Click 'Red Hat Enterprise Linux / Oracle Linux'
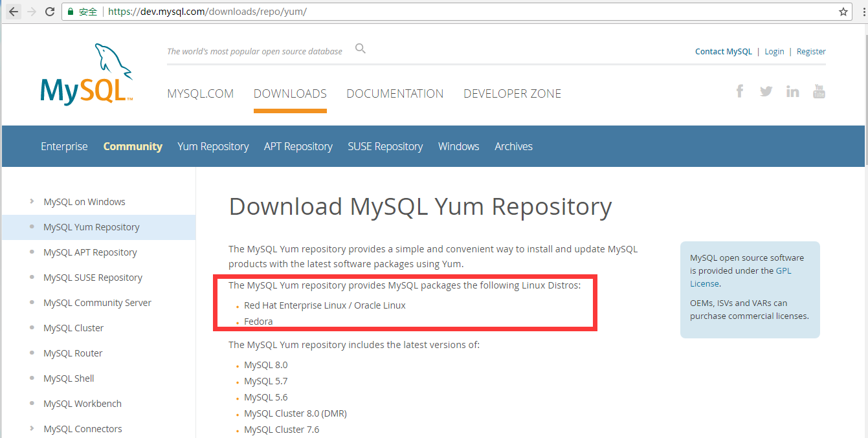The width and height of the screenshot is (868, 438). [324, 305]
